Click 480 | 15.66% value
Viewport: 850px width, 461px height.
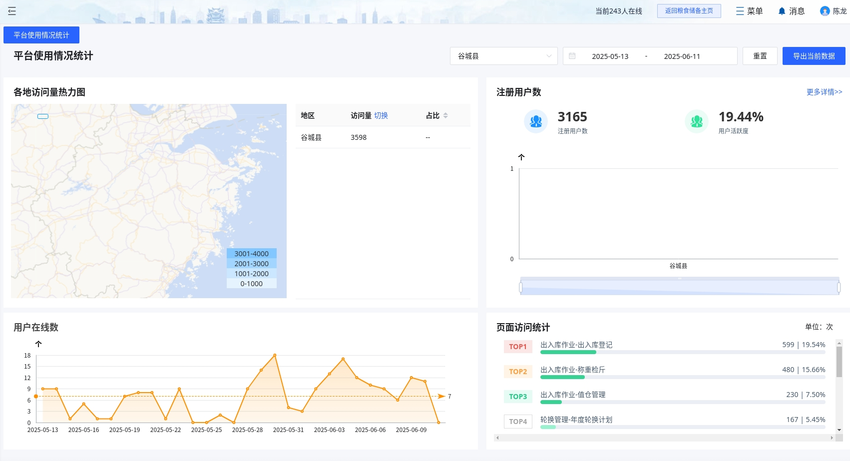point(803,369)
